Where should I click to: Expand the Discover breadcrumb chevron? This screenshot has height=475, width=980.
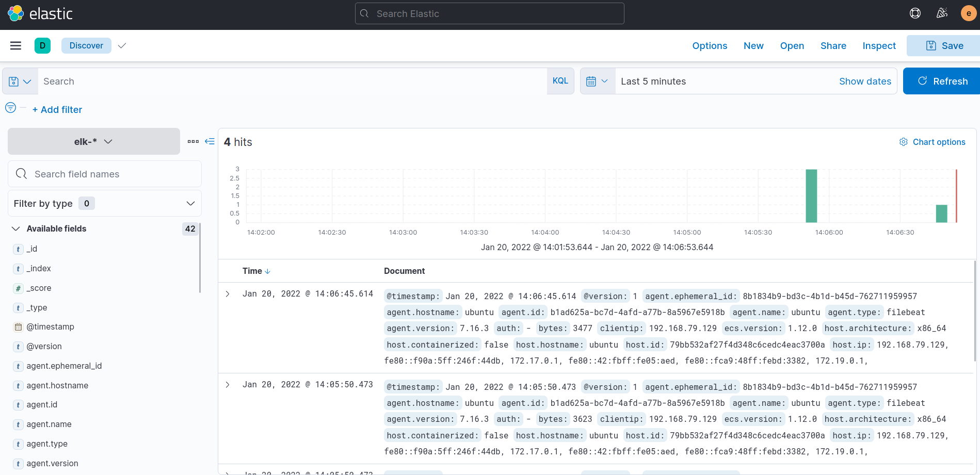coord(122,46)
